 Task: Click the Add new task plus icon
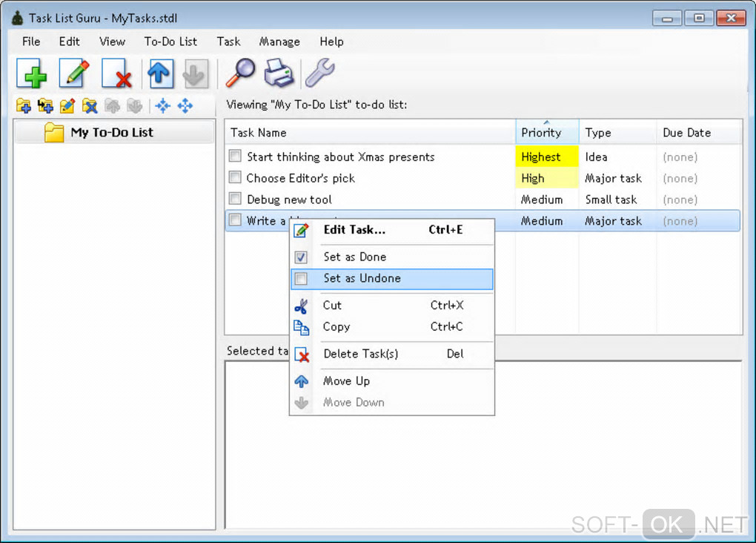coord(31,73)
